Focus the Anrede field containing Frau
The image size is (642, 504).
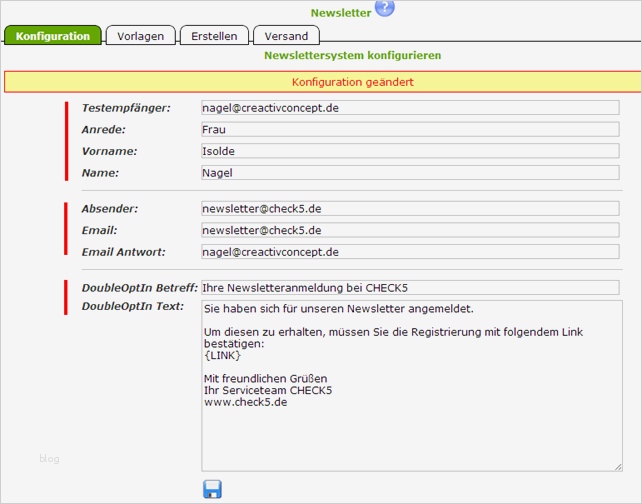(x=410, y=129)
